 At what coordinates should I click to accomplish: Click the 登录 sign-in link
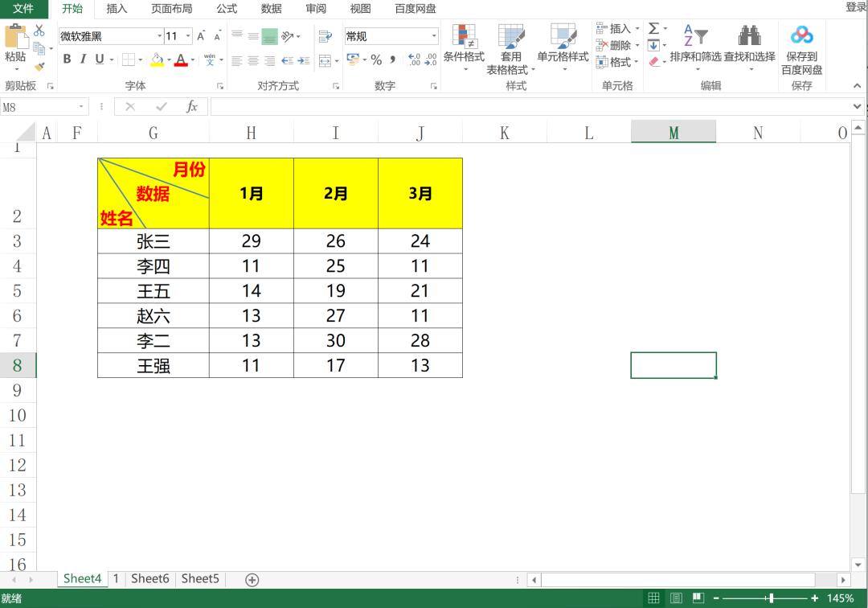(x=855, y=7)
